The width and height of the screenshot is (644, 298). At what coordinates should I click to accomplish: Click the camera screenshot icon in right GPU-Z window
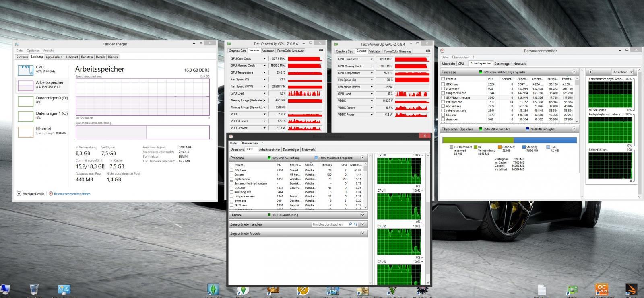coord(428,51)
